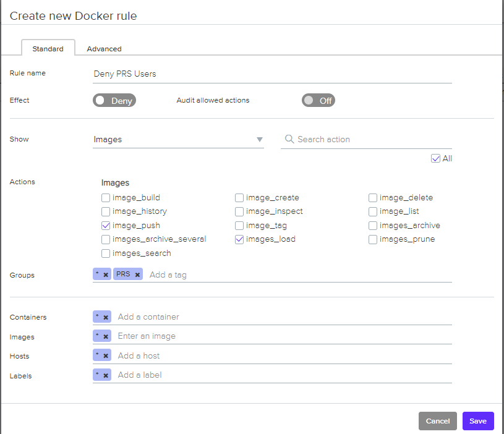Remove the asterisk tag from Containers
Screen dimensions: 504x434
coord(106,317)
